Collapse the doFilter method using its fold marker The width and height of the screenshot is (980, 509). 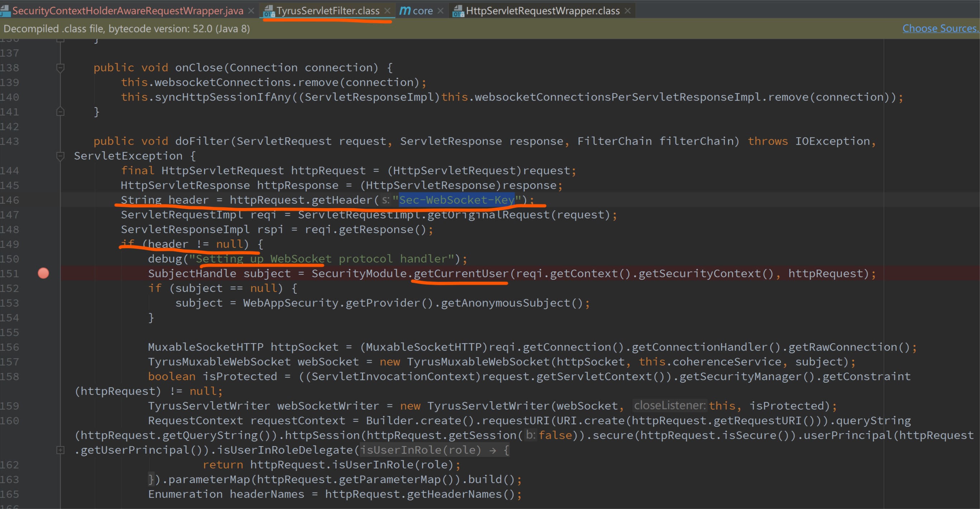60,156
